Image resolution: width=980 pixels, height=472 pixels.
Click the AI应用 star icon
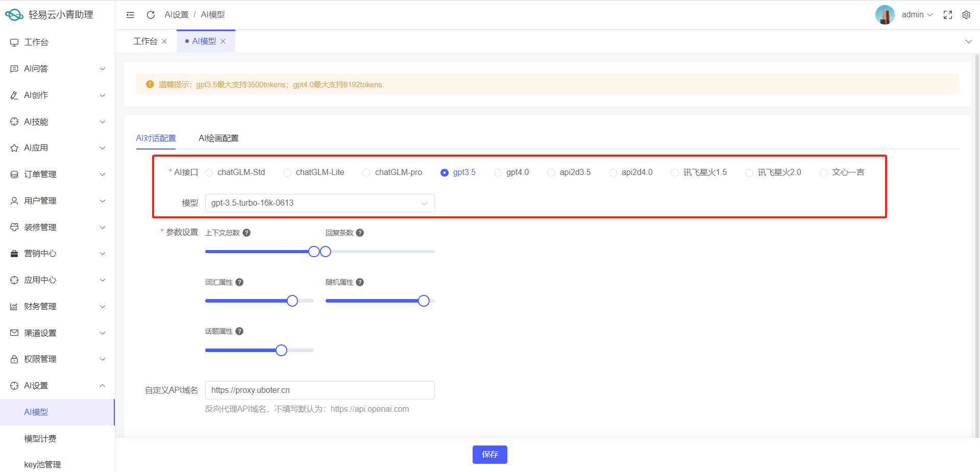(14, 148)
